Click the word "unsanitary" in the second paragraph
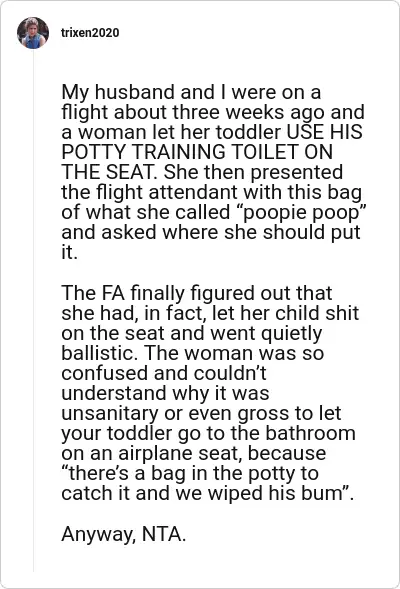Image resolution: width=400 pixels, height=589 pixels. [x=110, y=413]
